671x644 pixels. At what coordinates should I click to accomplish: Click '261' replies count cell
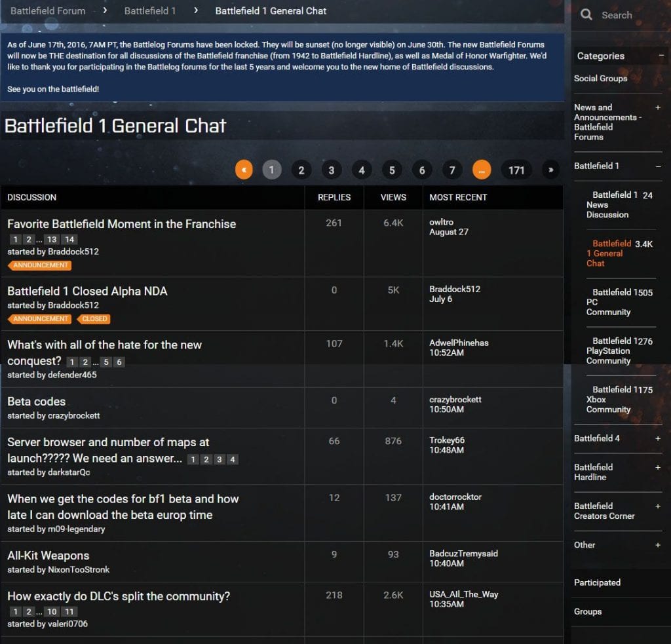pyautogui.click(x=334, y=223)
